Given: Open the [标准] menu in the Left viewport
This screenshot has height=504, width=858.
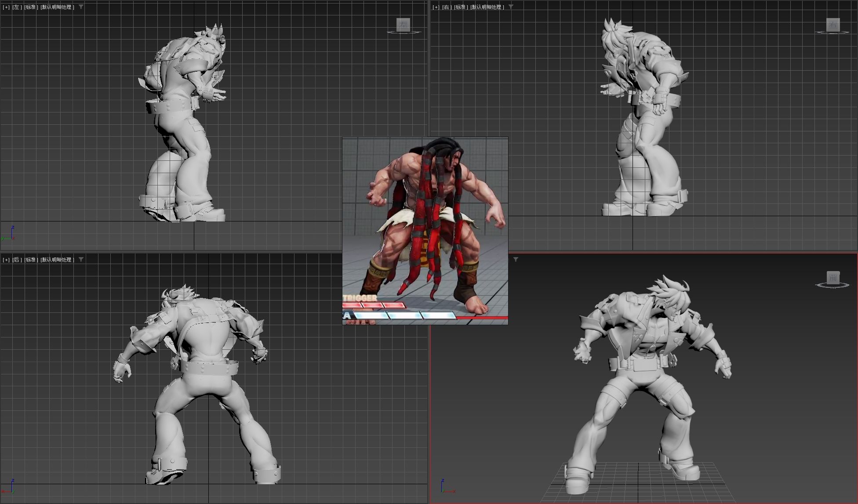Looking at the screenshot, I should tap(31, 7).
